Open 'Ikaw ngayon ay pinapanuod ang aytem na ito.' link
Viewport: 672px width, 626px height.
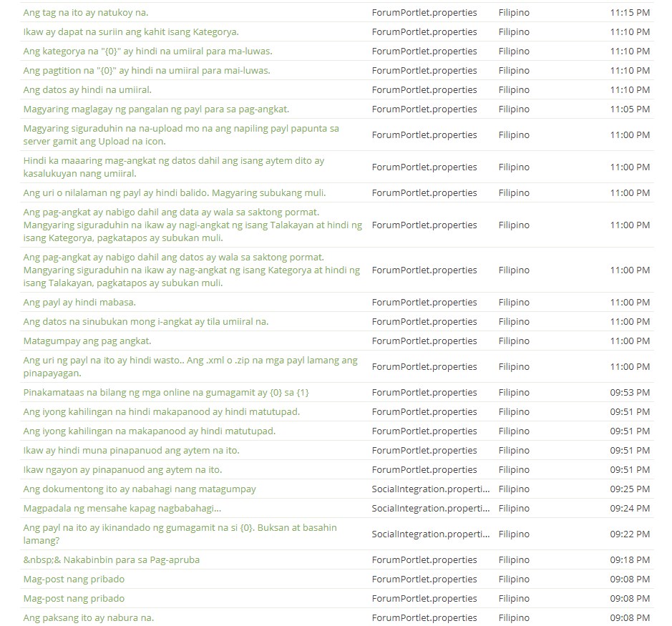(122, 469)
